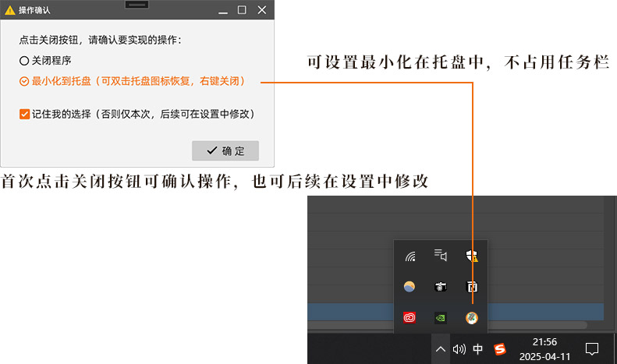Image resolution: width=617 pixels, height=364 pixels.
Task: Click the wireless signal tray icon
Action: click(410, 256)
